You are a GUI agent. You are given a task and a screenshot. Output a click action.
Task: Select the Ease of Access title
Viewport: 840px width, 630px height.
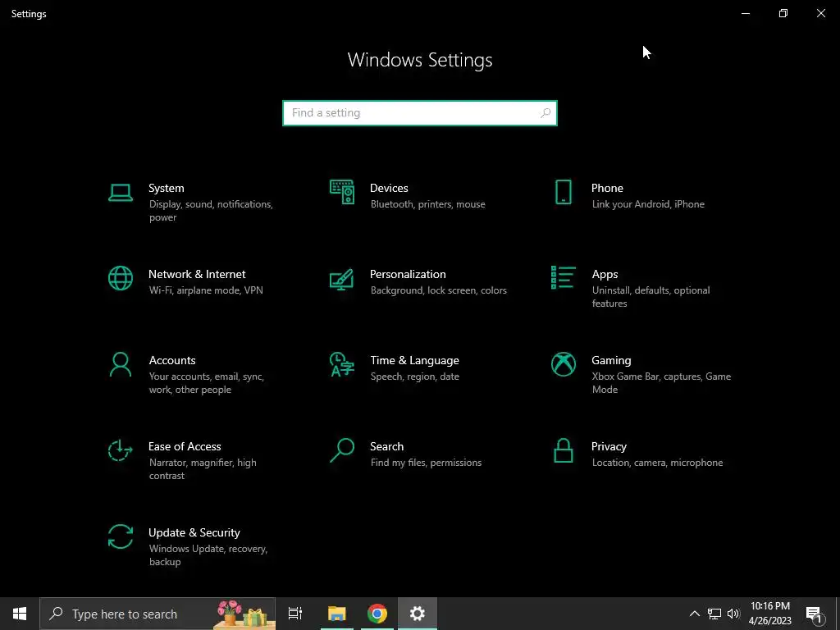tap(185, 447)
